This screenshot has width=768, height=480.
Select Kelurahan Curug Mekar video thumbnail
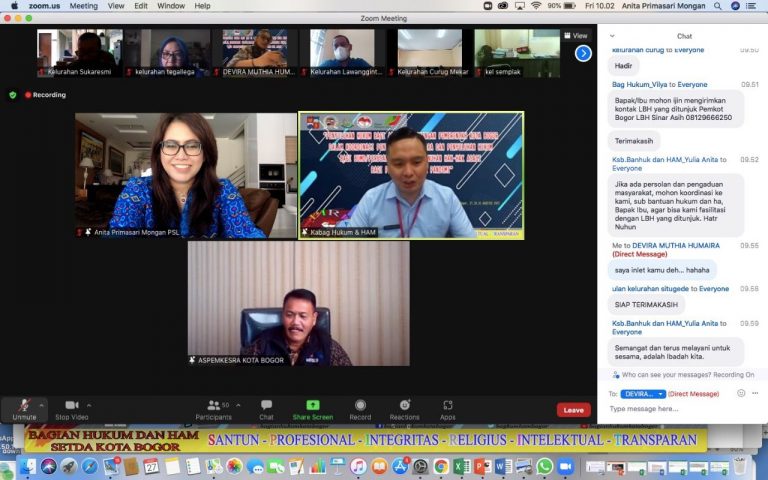point(430,53)
